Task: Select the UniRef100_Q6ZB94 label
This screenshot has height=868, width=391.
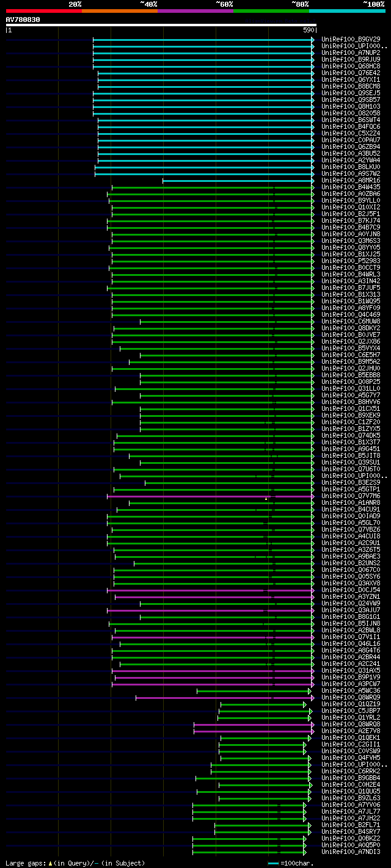Action: (351, 146)
